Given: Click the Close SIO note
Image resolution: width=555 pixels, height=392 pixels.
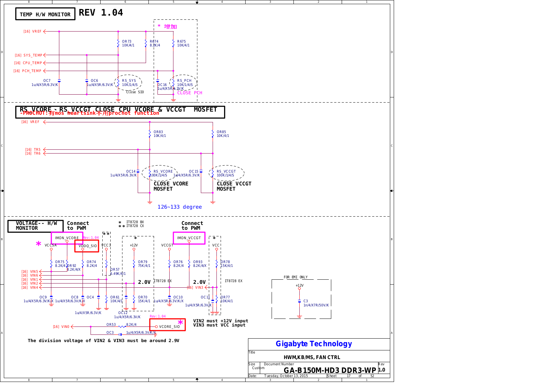Looking at the screenshot, I should point(135,92).
